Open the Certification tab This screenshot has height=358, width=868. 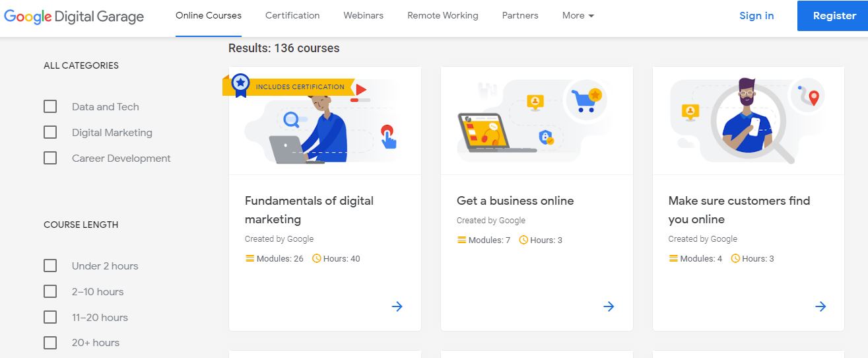(292, 16)
